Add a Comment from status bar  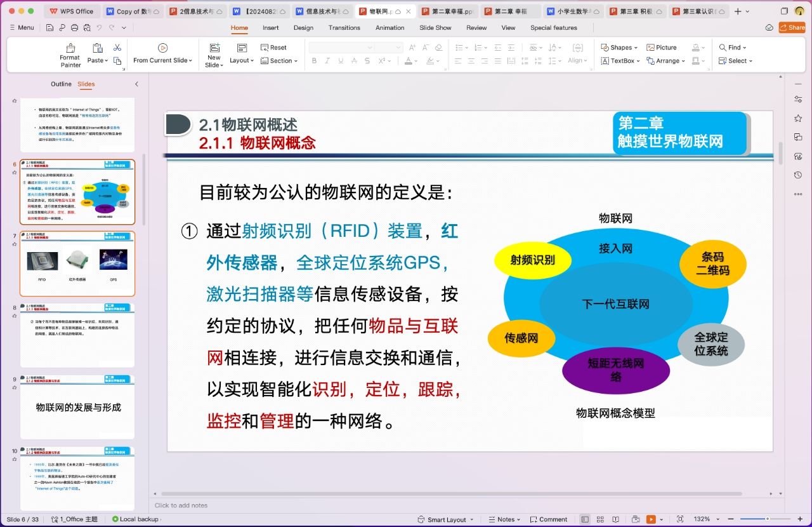548,519
